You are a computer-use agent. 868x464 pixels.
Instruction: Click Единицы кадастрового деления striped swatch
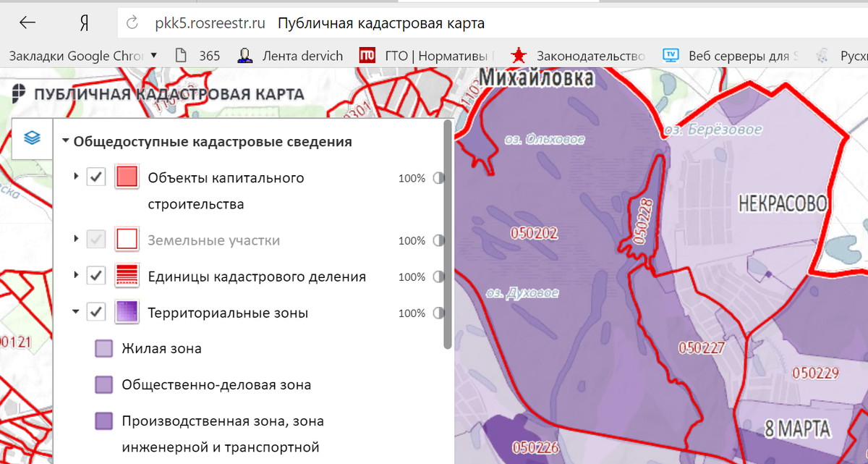click(x=127, y=275)
